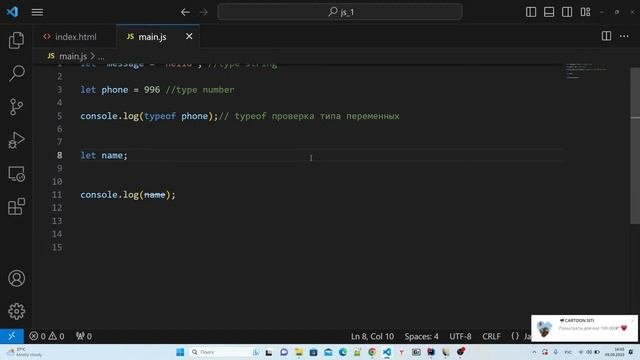Click the Windows taskbar search box
The image size is (640, 360).
coord(225,352)
